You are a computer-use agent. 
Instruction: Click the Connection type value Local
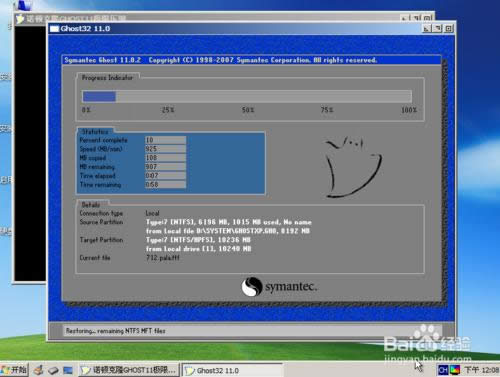coord(152,213)
